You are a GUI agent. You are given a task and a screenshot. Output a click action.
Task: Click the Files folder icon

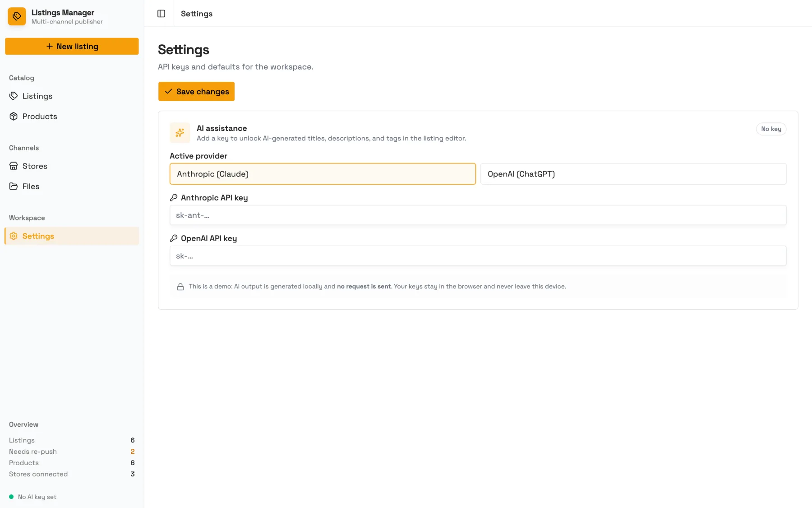click(14, 186)
